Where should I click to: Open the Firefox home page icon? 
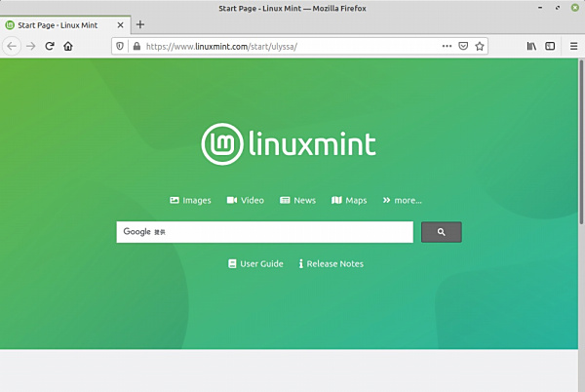coord(68,46)
